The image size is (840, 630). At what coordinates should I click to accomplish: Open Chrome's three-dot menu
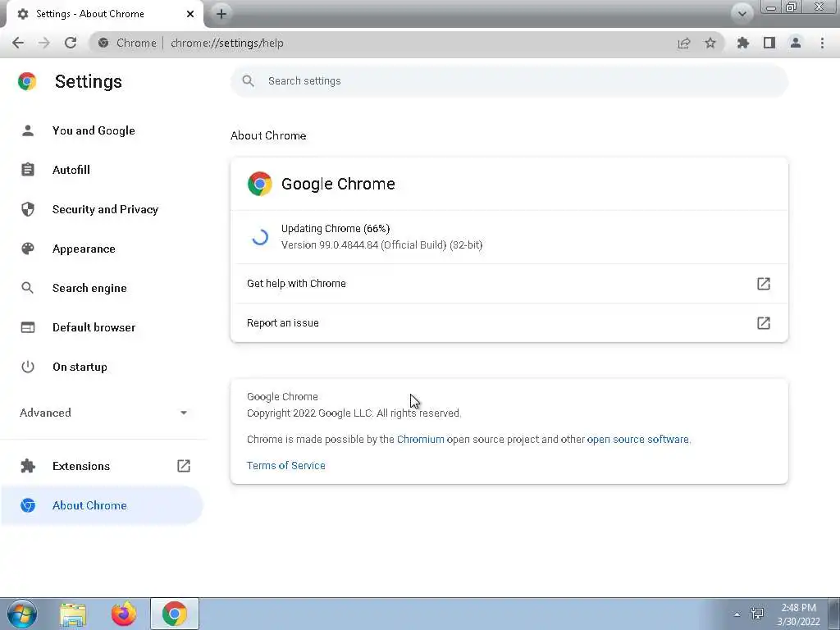[x=822, y=43]
